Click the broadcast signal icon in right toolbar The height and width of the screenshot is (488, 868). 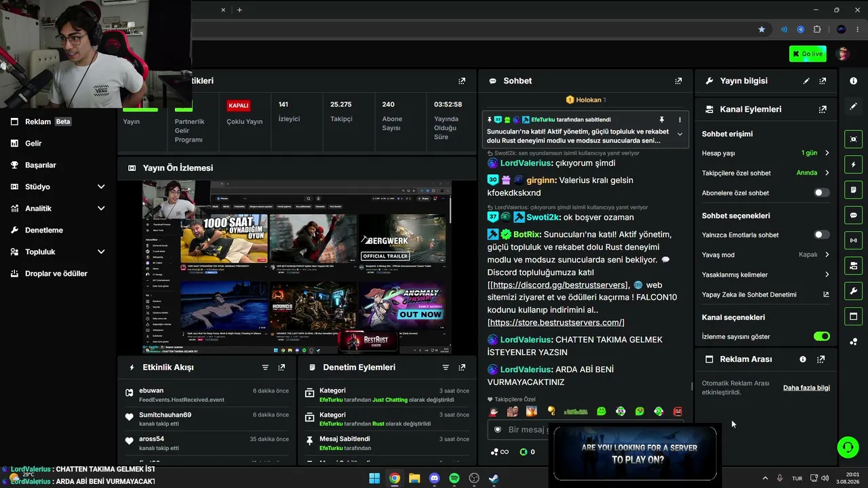click(x=853, y=240)
